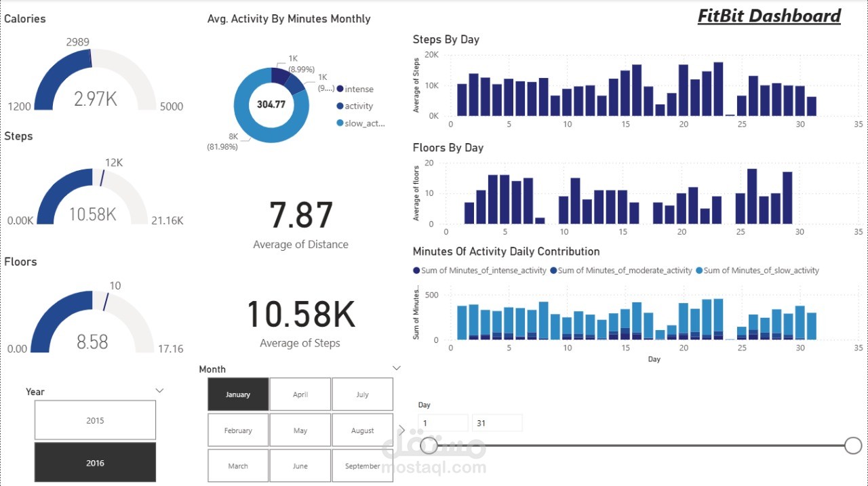Screen dimensions: 868x486
Task: Select the February month tile
Action: pos(238,430)
